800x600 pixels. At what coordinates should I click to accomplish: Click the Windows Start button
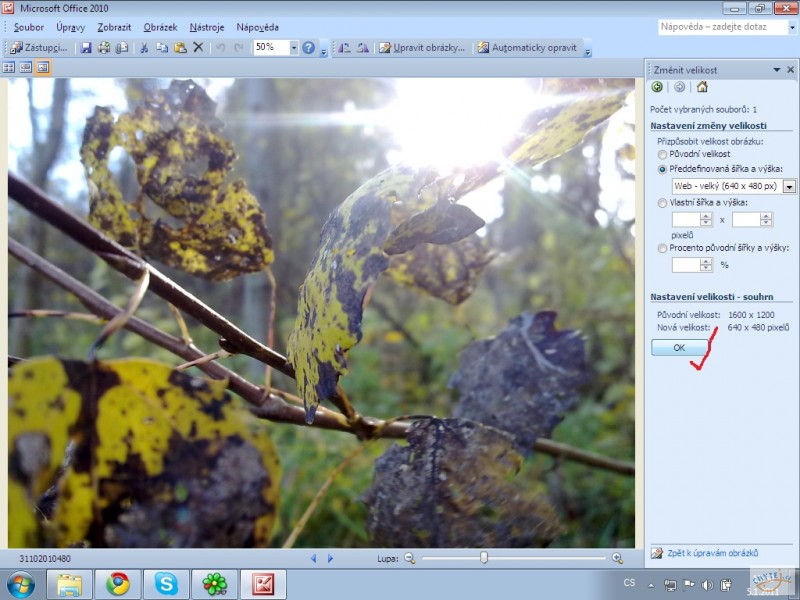coord(21,585)
